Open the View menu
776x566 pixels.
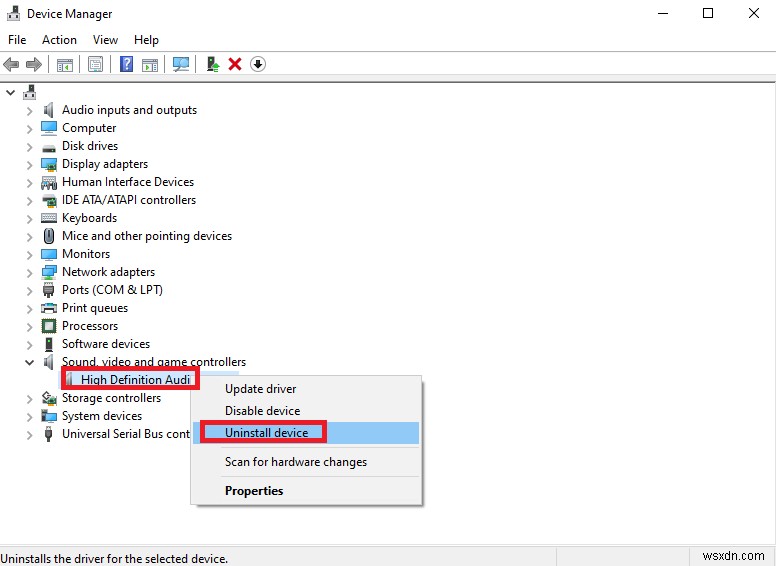105,40
